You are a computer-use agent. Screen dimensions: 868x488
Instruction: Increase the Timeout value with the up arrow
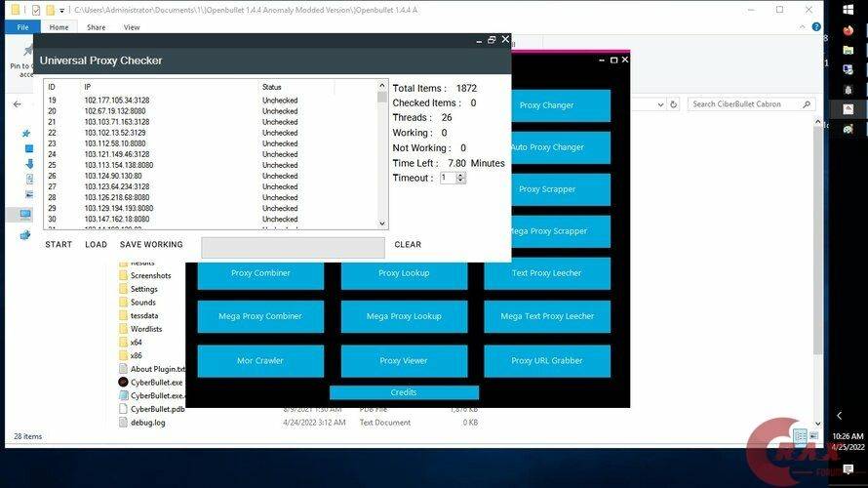pyautogui.click(x=460, y=175)
